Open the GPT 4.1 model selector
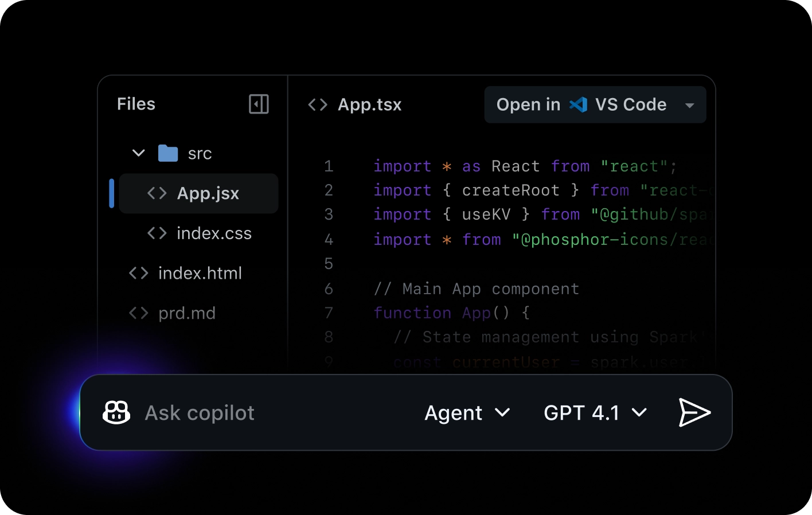 (x=595, y=412)
